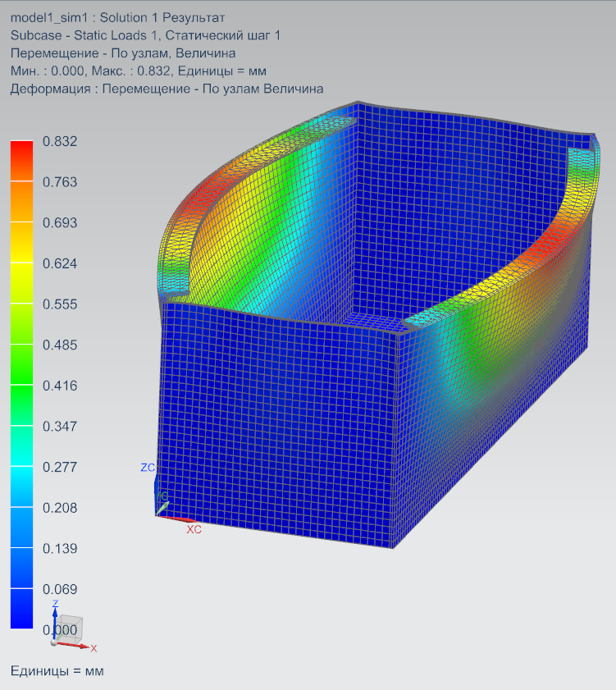Click the 0.000 legend minimum value
Screen dimensions: 616x690
60,630
